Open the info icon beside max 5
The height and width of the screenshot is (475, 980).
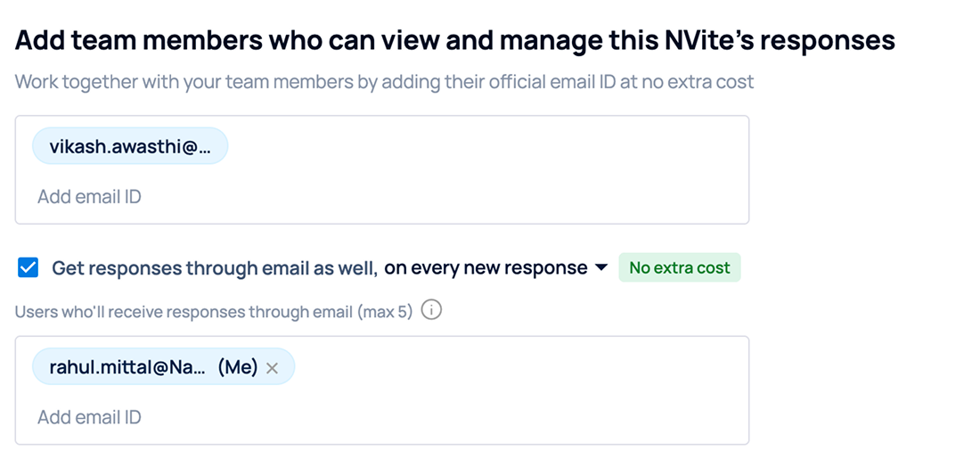pos(431,310)
